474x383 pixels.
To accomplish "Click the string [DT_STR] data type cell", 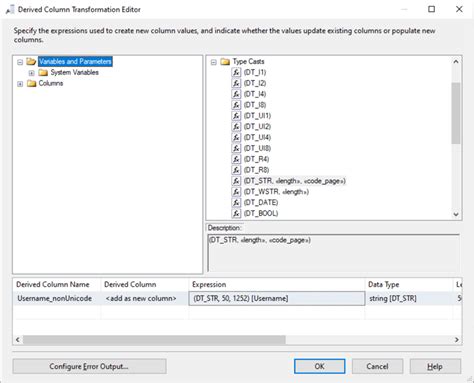I will point(409,298).
